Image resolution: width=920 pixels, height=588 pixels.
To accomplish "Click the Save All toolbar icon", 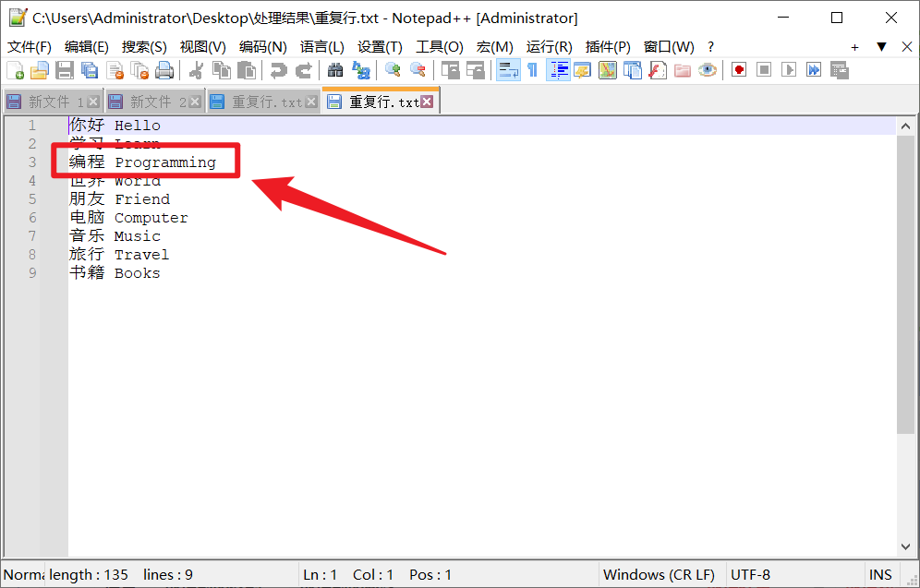I will click(x=90, y=70).
